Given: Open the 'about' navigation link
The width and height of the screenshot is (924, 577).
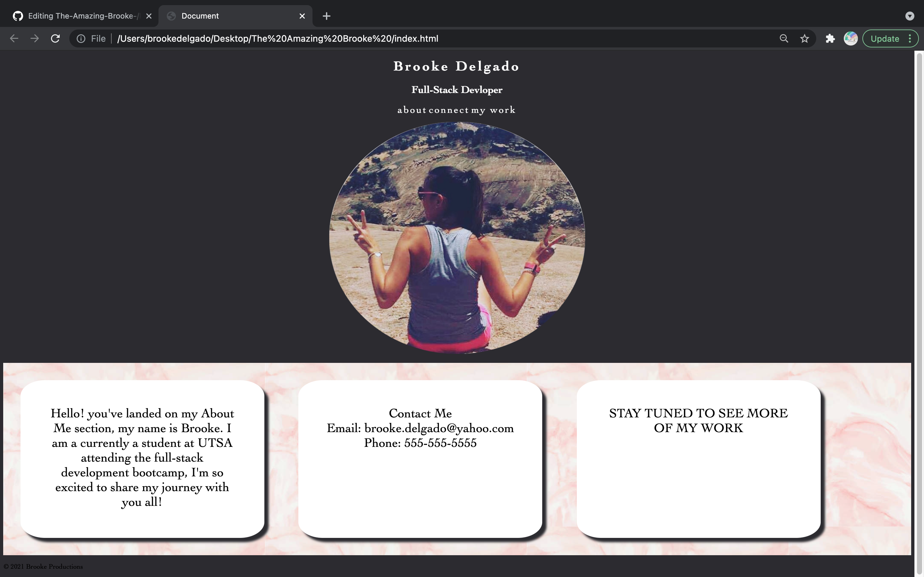Looking at the screenshot, I should (x=411, y=110).
